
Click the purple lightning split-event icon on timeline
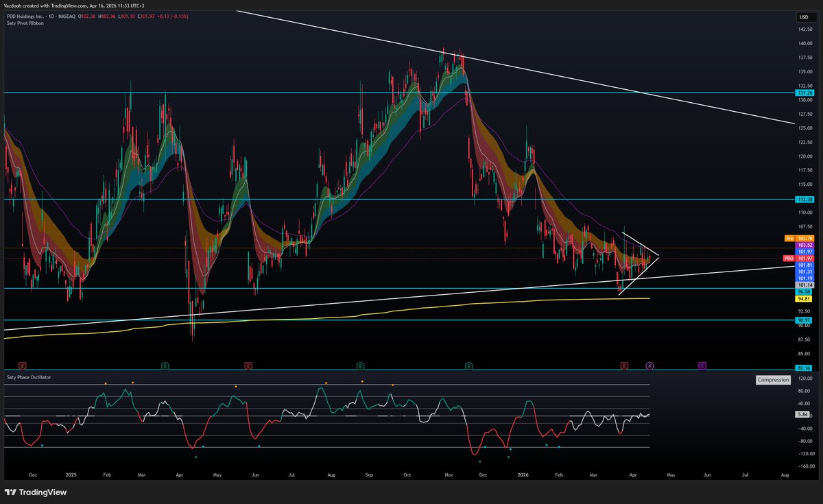point(649,366)
